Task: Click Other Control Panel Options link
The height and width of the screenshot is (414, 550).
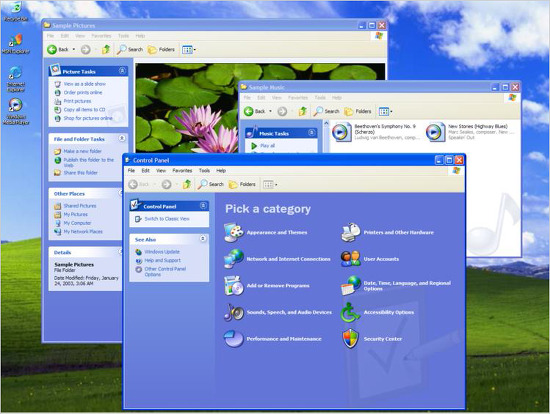Action: click(165, 272)
